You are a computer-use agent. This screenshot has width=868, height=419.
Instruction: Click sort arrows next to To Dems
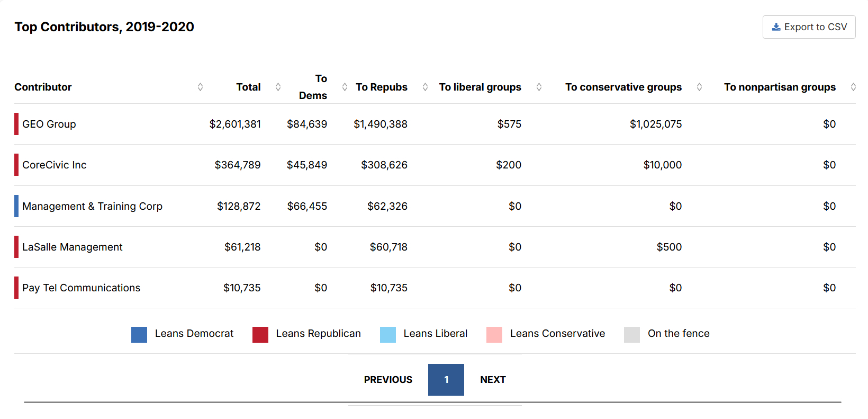345,87
